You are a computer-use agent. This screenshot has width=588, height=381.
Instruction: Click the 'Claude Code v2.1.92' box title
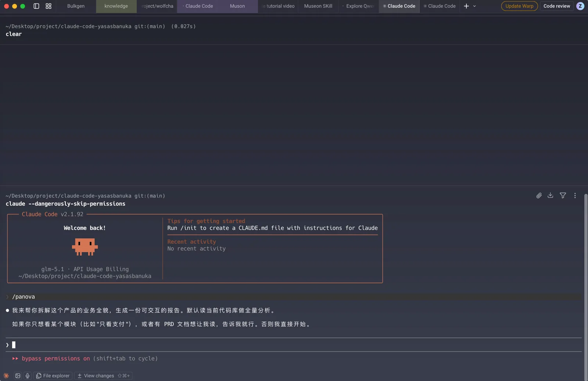click(53, 214)
